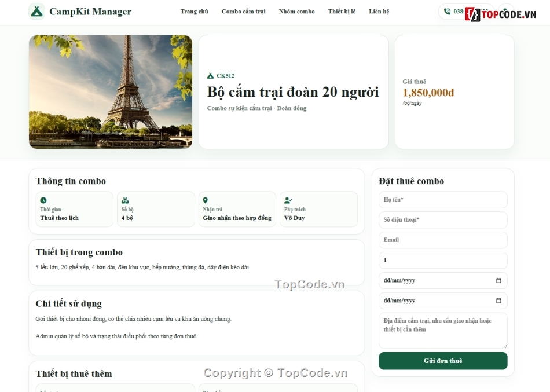Viewport: 550px width, 392px height.
Task: Open Thiết bị lẻ navigation item
Action: pyautogui.click(x=342, y=11)
